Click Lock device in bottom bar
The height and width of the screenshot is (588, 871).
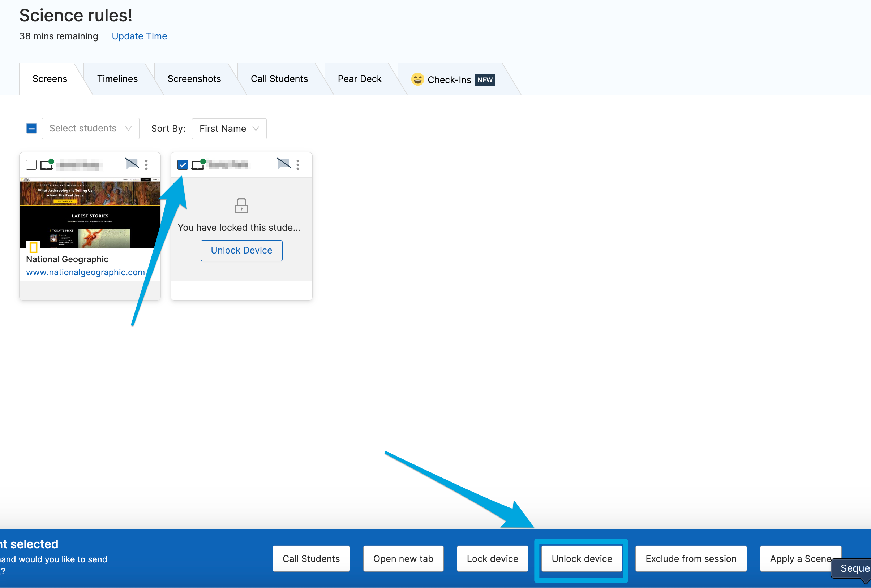(x=492, y=558)
